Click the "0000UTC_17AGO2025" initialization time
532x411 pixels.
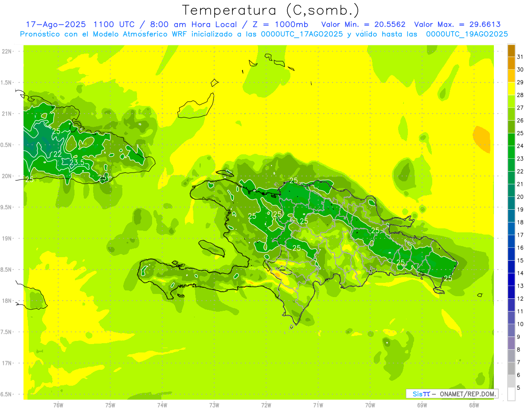tap(301, 34)
